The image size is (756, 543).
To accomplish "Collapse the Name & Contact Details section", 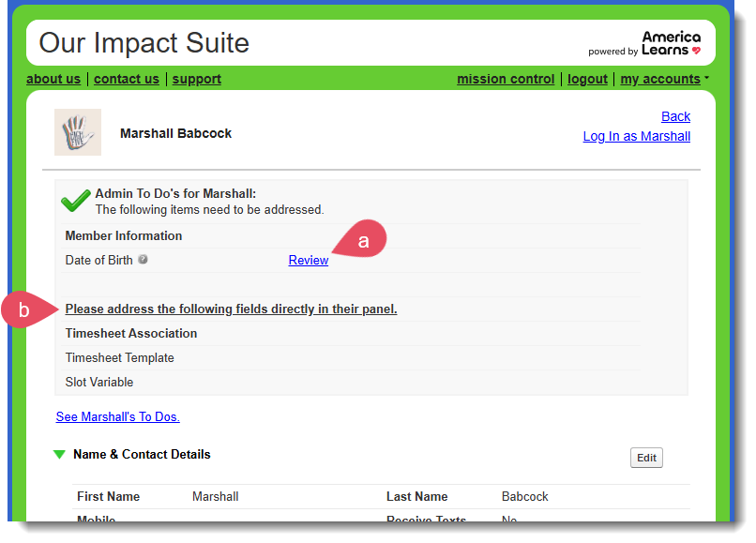I will (59, 454).
